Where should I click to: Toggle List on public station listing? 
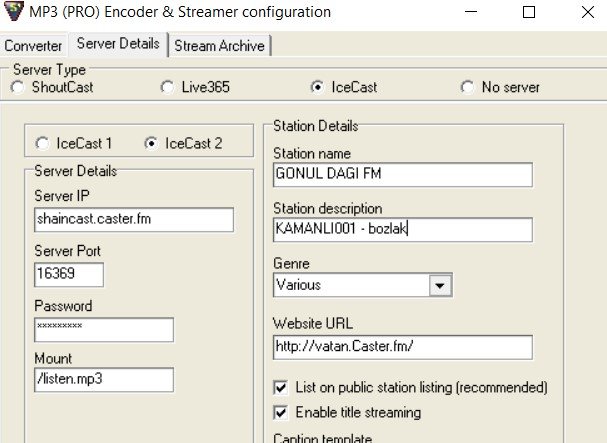point(281,387)
